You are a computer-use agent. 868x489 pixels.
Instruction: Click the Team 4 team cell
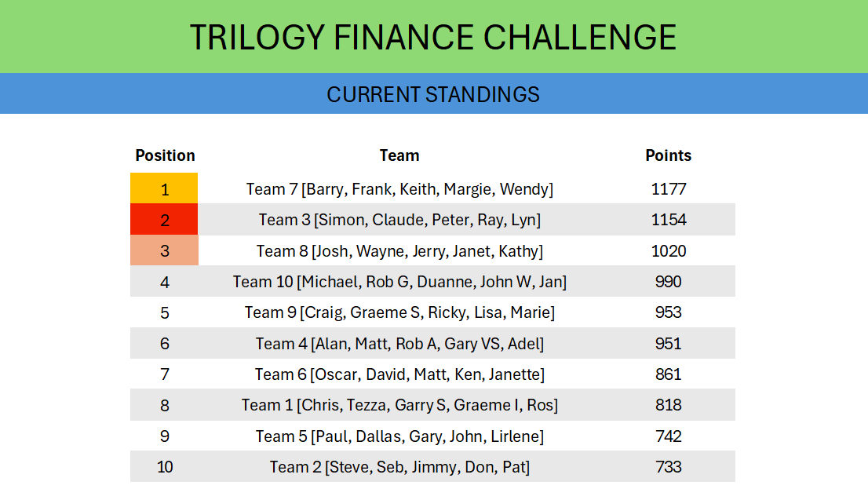pos(399,344)
